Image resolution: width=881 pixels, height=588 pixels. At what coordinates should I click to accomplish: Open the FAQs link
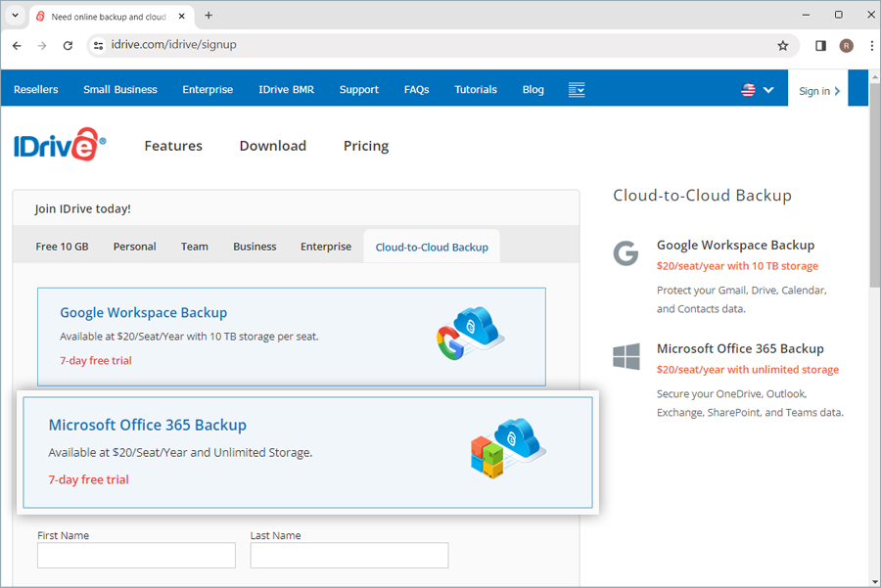[x=416, y=89]
